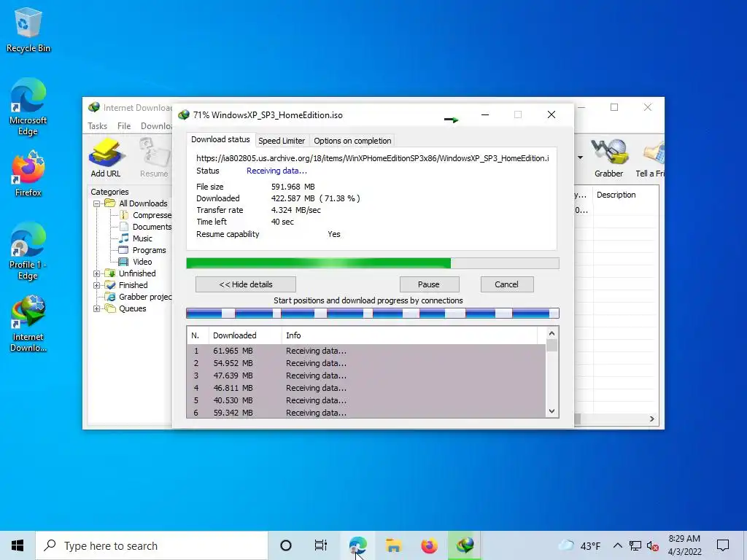
Task: Click the IDM list right scroll arrow
Action: [x=651, y=419]
